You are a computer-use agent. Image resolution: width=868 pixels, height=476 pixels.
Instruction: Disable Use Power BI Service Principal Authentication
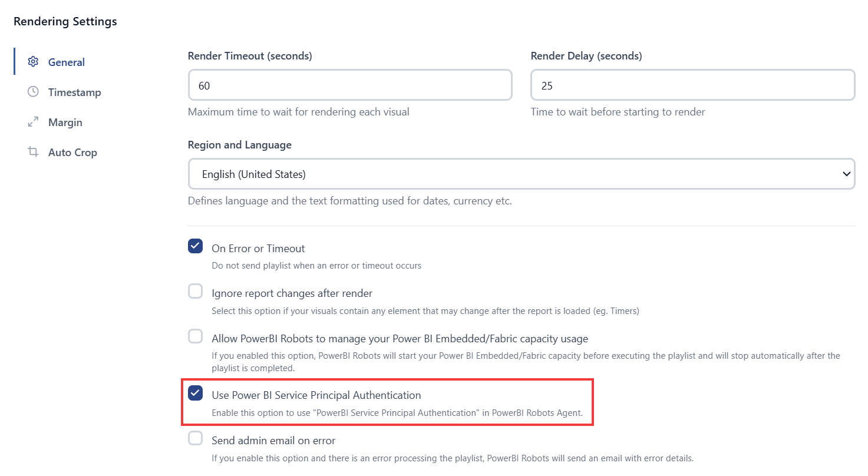coord(196,393)
